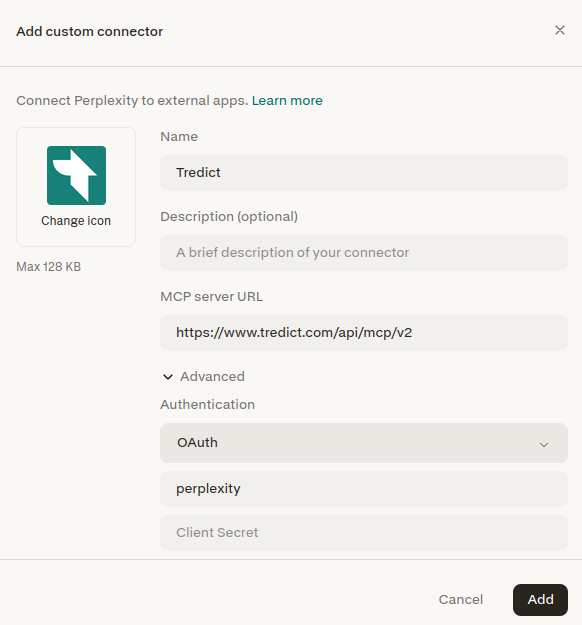Click the Max 128 KB text
Viewport: 582px width, 625px height.
point(49,266)
